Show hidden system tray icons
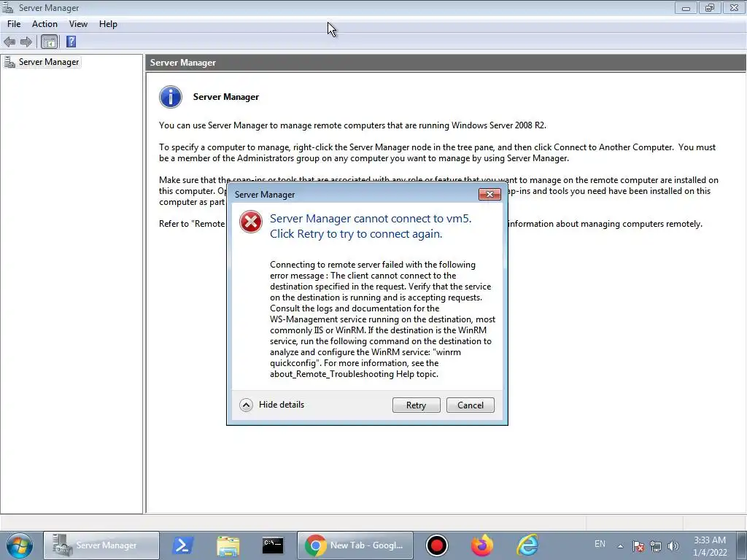 point(620,546)
